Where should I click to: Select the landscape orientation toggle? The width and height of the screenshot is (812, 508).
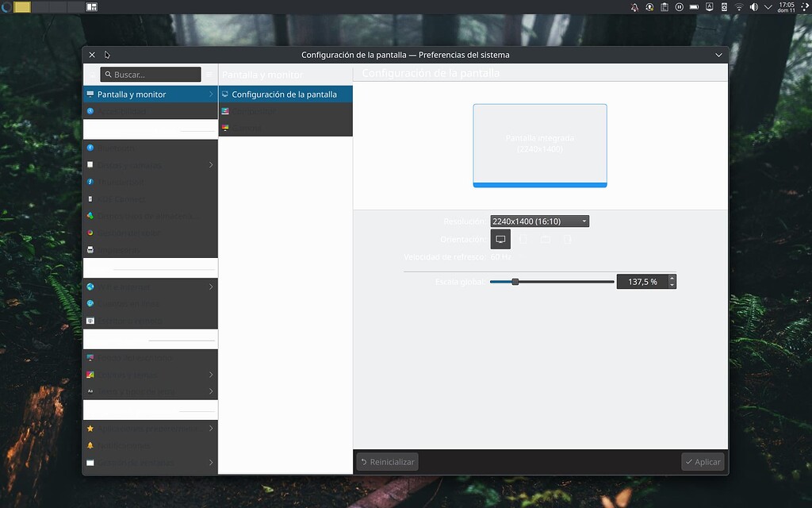tap(500, 238)
